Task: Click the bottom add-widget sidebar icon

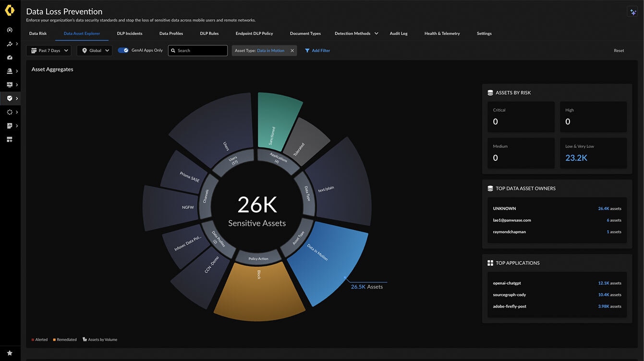Action: point(10,139)
